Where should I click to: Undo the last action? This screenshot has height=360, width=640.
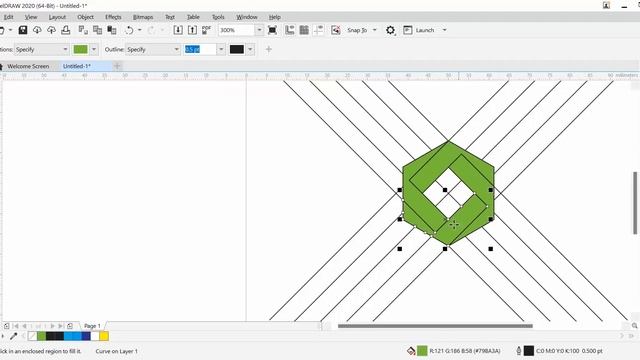pyautogui.click(x=129, y=30)
